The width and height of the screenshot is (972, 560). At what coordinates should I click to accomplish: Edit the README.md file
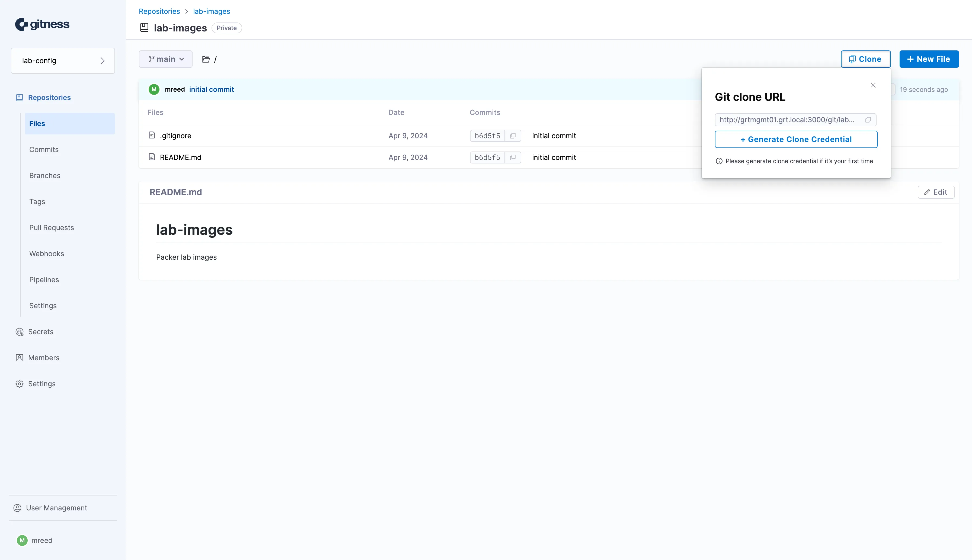point(936,192)
